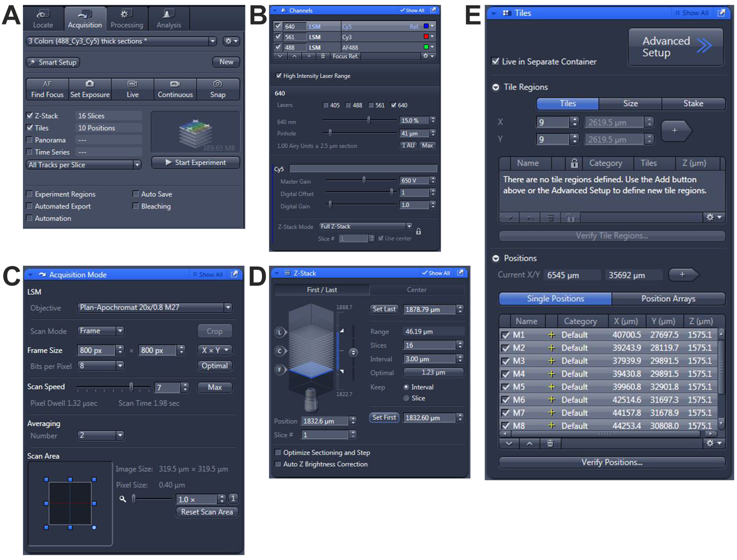Toggle High Intensity Laser Range checkbox
The height and width of the screenshot is (560, 737).
(279, 76)
